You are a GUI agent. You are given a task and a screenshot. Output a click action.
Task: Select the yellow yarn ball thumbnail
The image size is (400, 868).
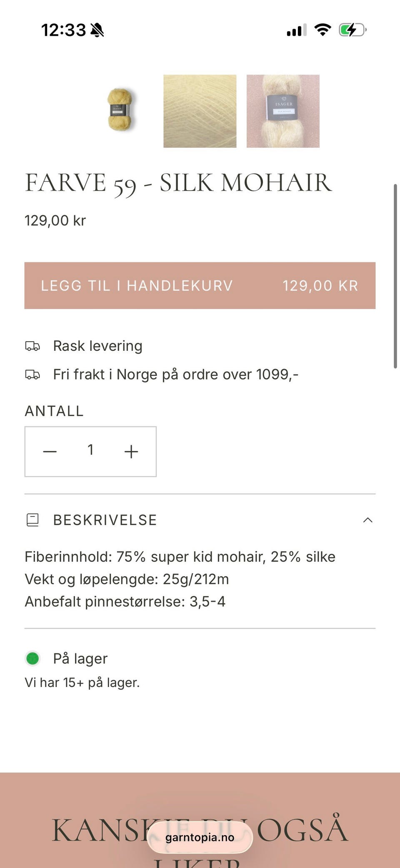click(120, 110)
